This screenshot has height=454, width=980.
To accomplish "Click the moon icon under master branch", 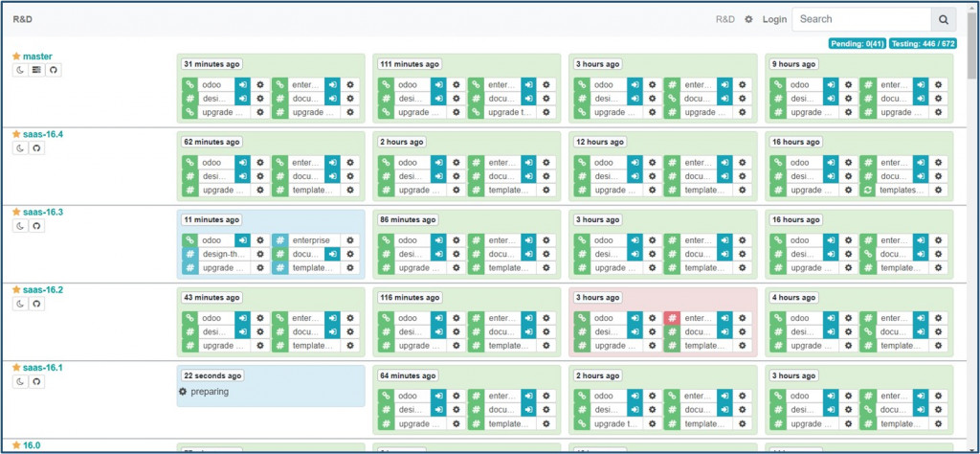I will tap(21, 70).
